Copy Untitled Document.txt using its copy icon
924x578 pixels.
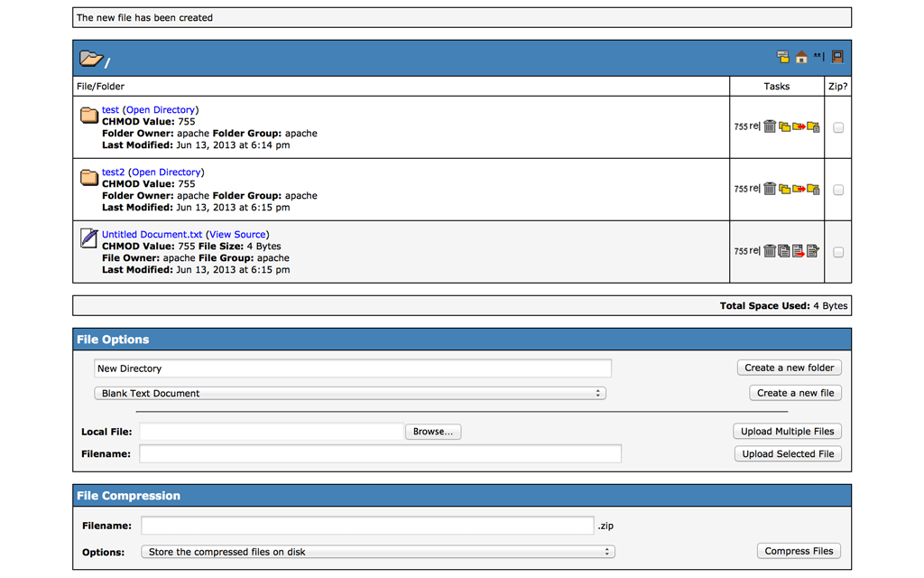(785, 250)
